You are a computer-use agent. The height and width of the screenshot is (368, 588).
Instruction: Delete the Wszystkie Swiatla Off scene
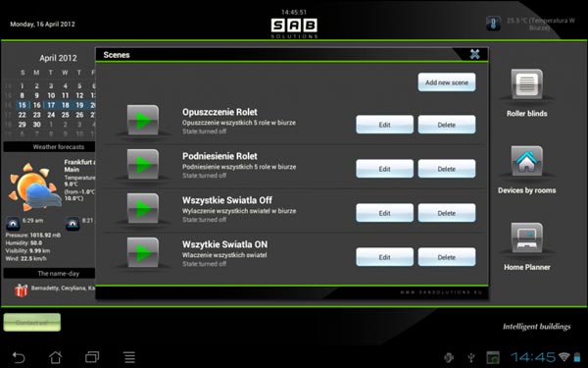[447, 213]
